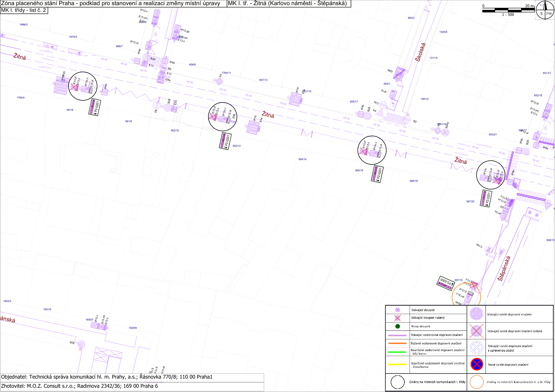The height and width of the screenshot is (392, 555).
Task: Click parcel number 651/21
Action: pos(547,73)
